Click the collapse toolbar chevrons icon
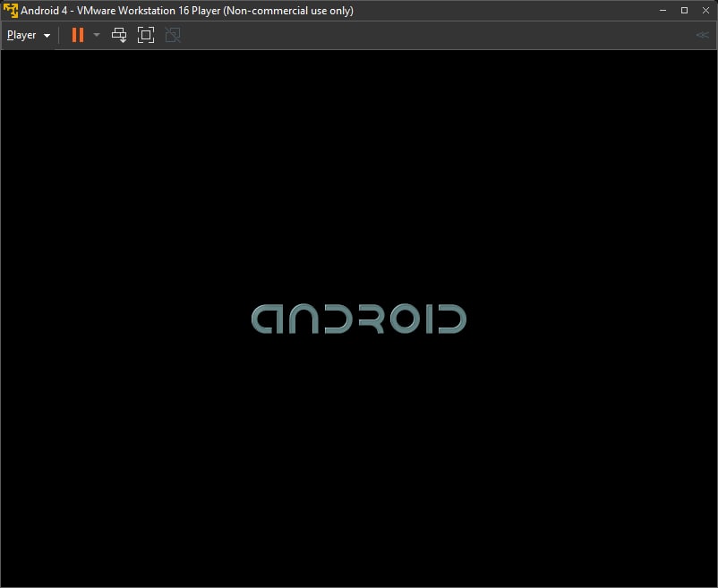Image resolution: width=718 pixels, height=588 pixels. (702, 35)
